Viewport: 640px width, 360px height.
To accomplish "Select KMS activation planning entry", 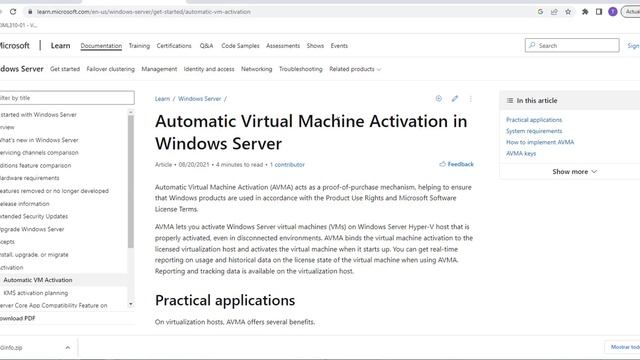I will tap(36, 293).
